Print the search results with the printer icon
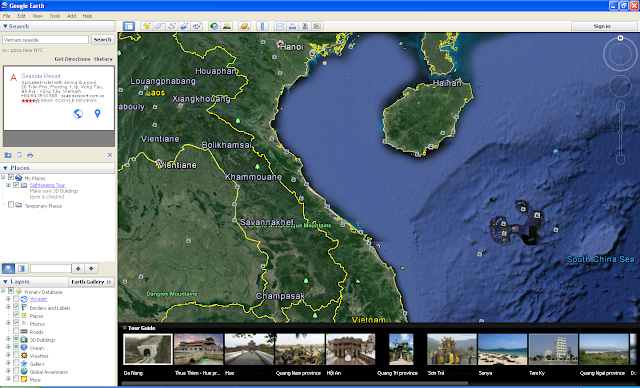This screenshot has height=388, width=640. coord(30,155)
